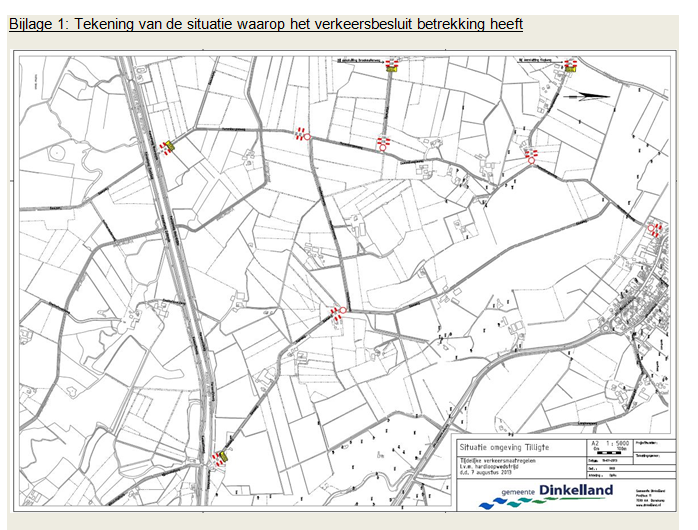This screenshot has width=698, height=530.
Task: Click the gemeente address block in title box
Action: (x=649, y=497)
